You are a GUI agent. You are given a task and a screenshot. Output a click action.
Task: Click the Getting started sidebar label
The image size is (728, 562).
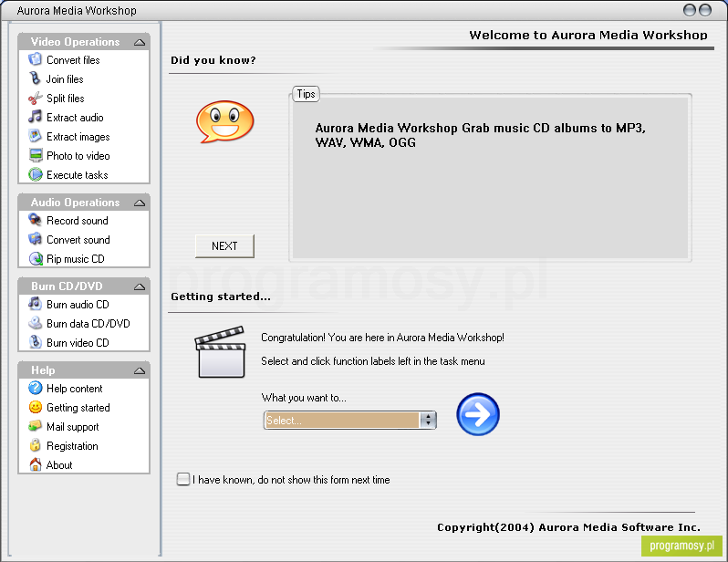coord(78,407)
